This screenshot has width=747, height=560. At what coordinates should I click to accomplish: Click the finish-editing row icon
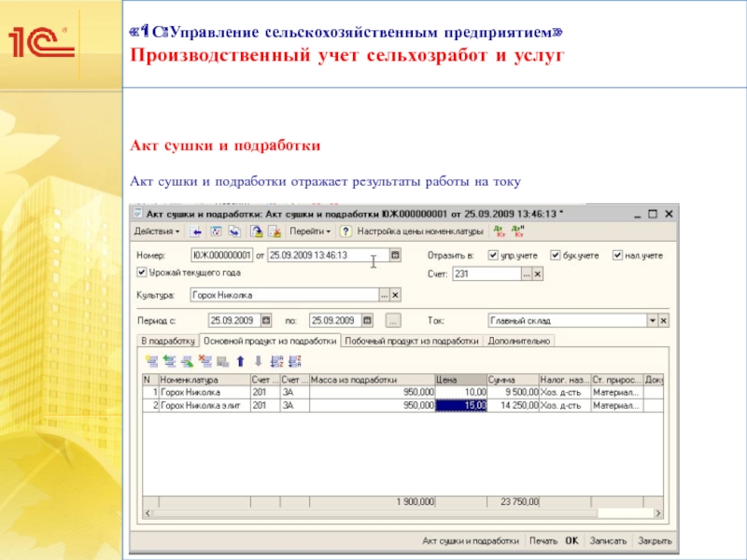(222, 361)
